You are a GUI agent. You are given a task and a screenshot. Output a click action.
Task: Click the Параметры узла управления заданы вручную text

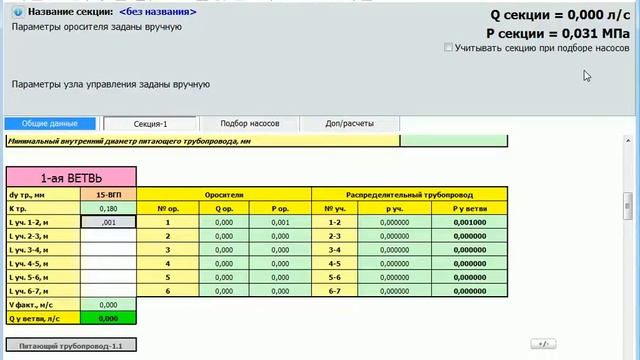pos(111,84)
